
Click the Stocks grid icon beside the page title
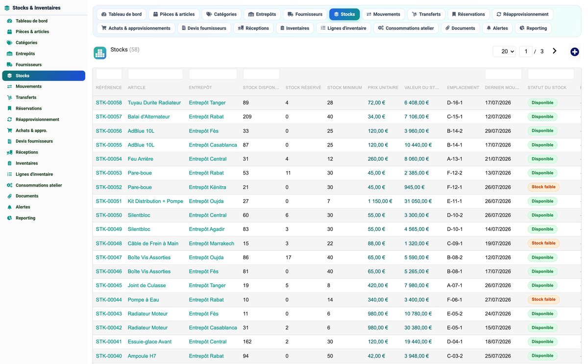click(x=100, y=53)
